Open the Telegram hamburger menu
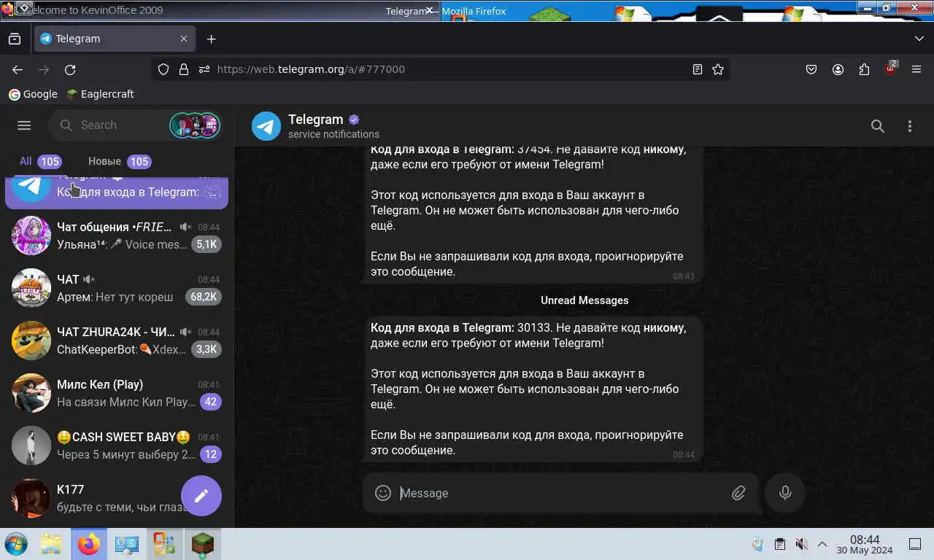 (x=24, y=125)
